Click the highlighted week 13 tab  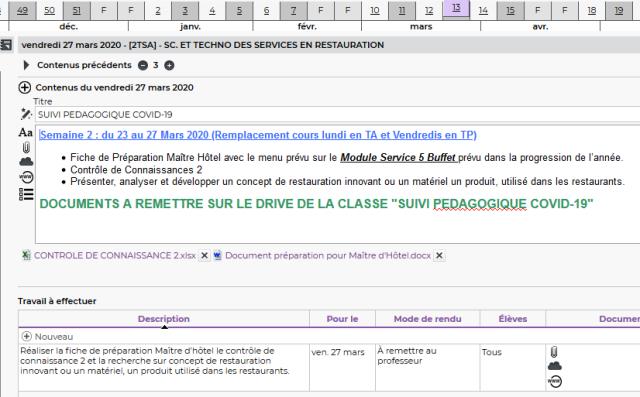click(x=456, y=8)
